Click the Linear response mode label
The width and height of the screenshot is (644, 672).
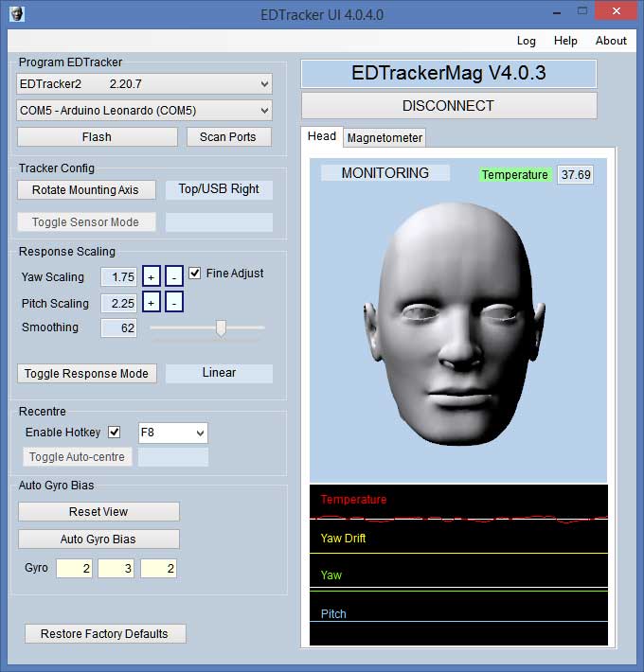219,373
